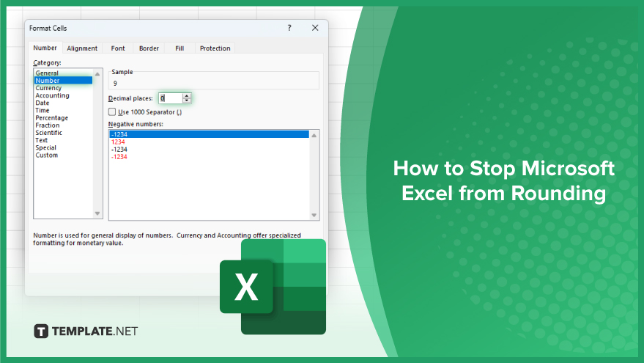Click negative numbers list scroll up arrow
The height and width of the screenshot is (363, 644).
pyautogui.click(x=314, y=135)
